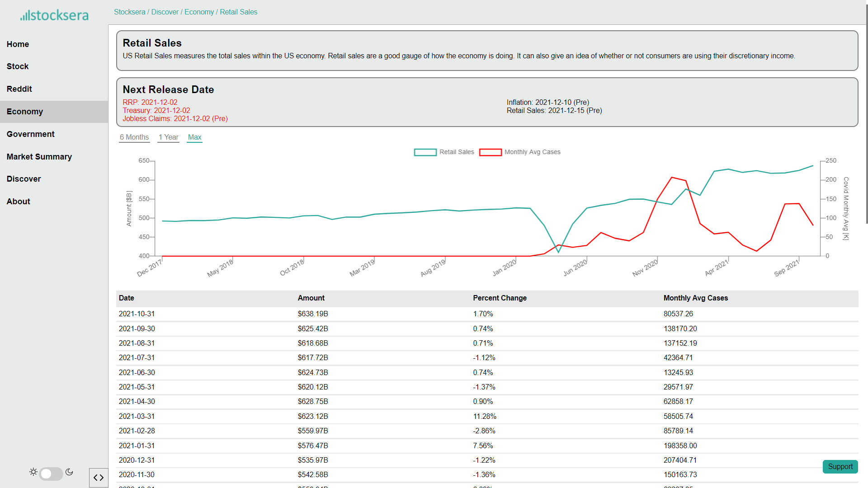This screenshot has height=488, width=868.
Task: Click the Stocksera breadcrumb link
Action: 129,12
